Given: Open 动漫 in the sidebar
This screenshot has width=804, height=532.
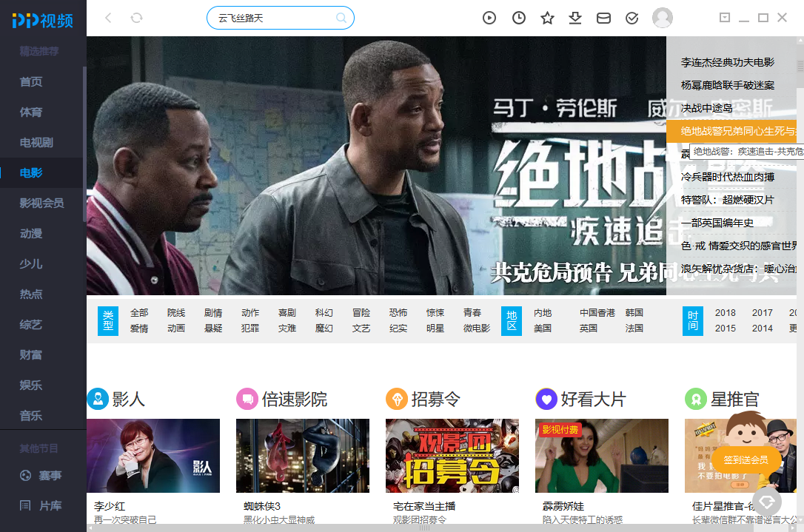Looking at the screenshot, I should tap(31, 234).
